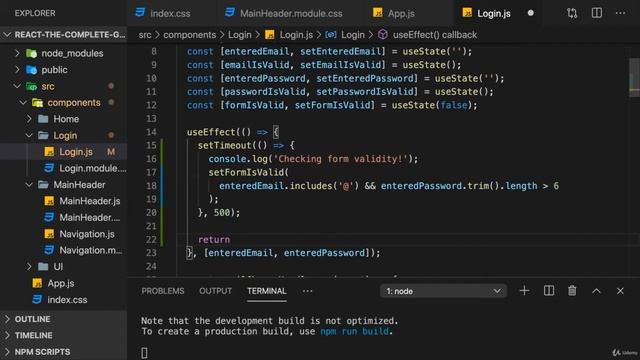This screenshot has height=360, width=640.
Task: Split the terminal pane
Action: (549, 291)
